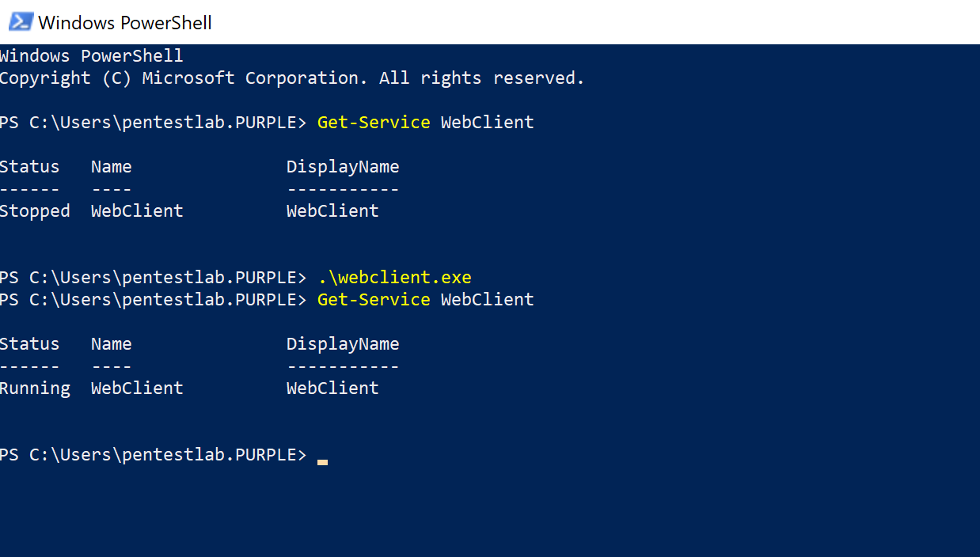Click the Running status value

click(35, 388)
